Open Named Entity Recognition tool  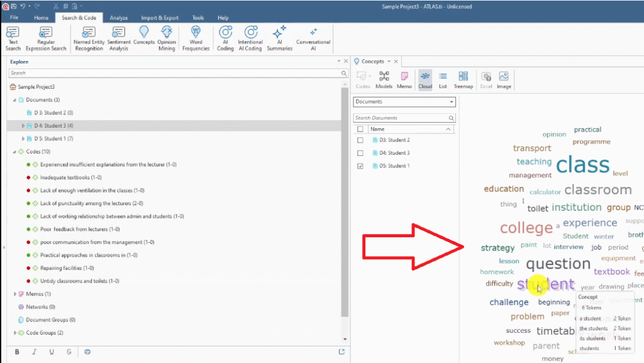89,38
